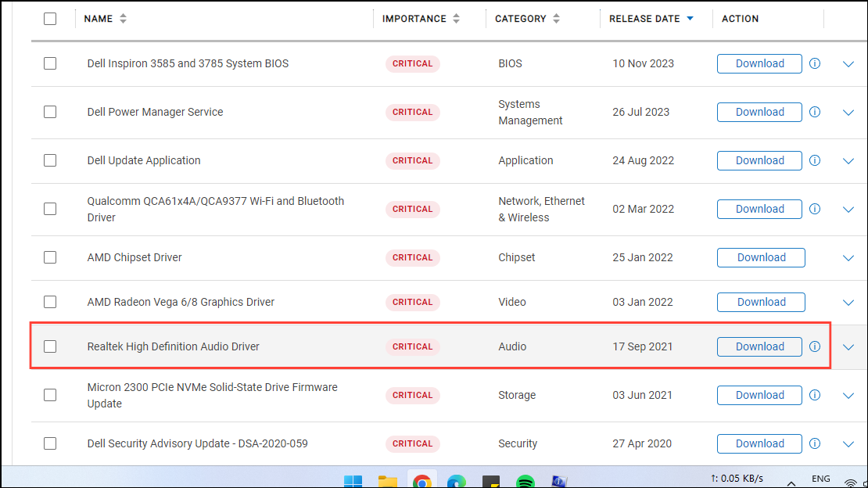Open info icon for Dell Power Manager Service
The height and width of the screenshot is (488, 868).
point(815,112)
